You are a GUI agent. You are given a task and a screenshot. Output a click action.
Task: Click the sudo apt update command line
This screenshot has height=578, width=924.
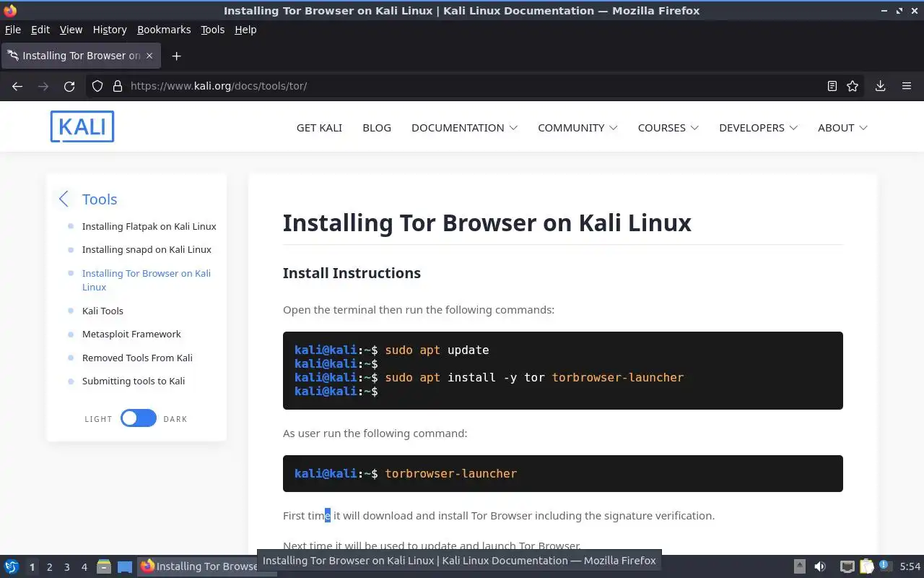click(437, 350)
